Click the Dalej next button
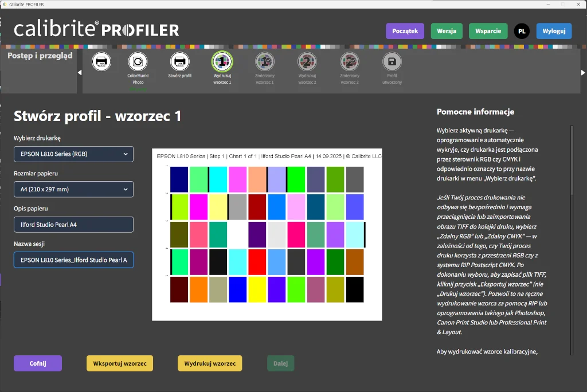The width and height of the screenshot is (587, 392). 280,363
